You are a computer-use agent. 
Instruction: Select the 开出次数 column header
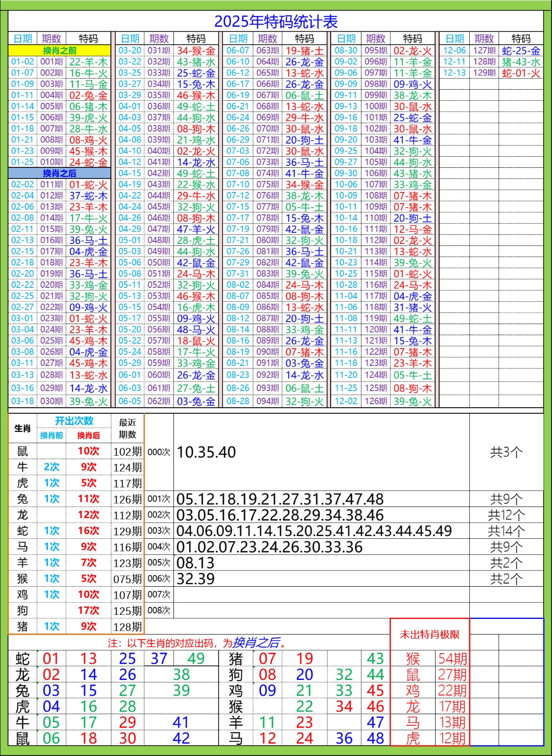coord(74,421)
